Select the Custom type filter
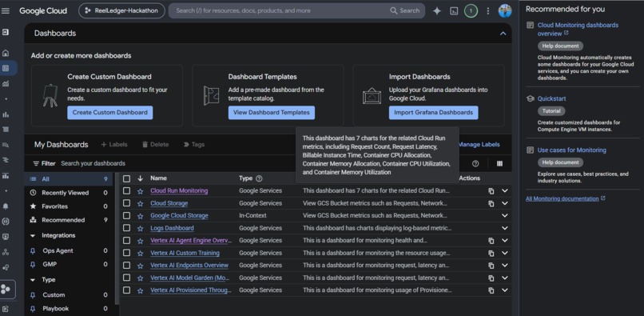644x316 pixels. 68,295
